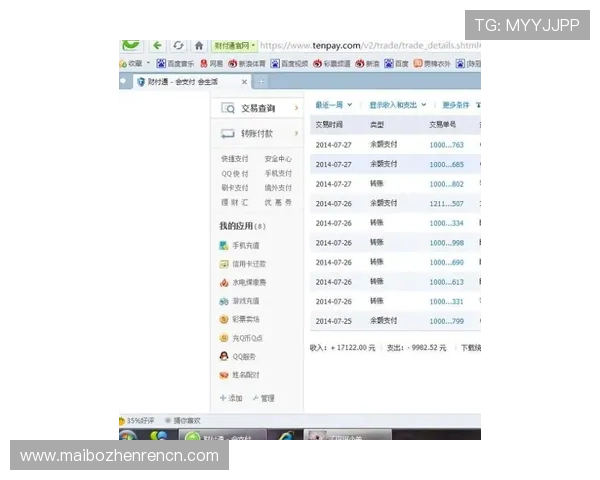This screenshot has width=600, height=480.
Task: Launch the 游戏充值 app
Action: (240, 301)
